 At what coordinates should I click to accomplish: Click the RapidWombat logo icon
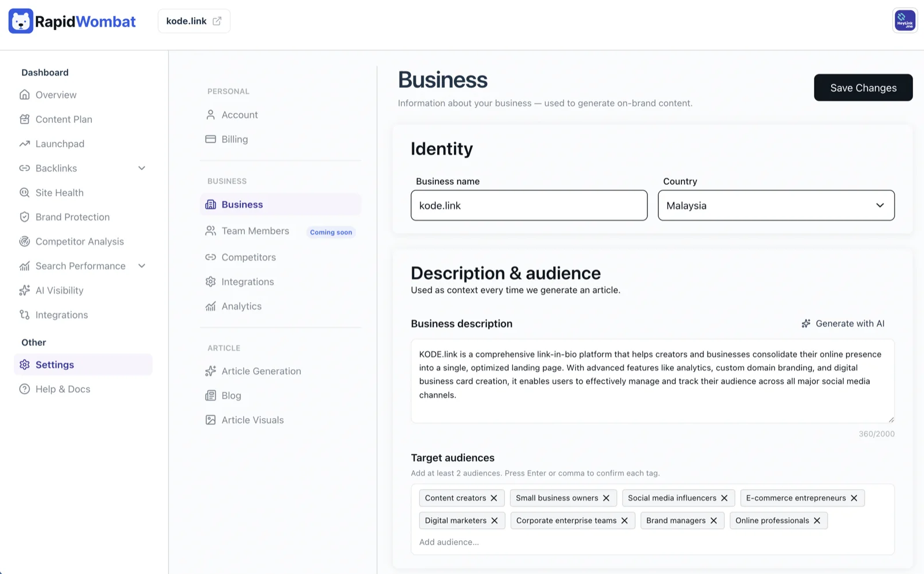tap(21, 21)
